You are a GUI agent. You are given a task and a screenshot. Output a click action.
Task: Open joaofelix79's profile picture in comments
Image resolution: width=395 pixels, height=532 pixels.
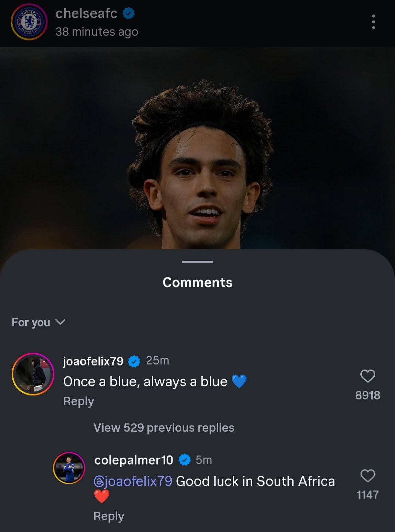coord(33,374)
